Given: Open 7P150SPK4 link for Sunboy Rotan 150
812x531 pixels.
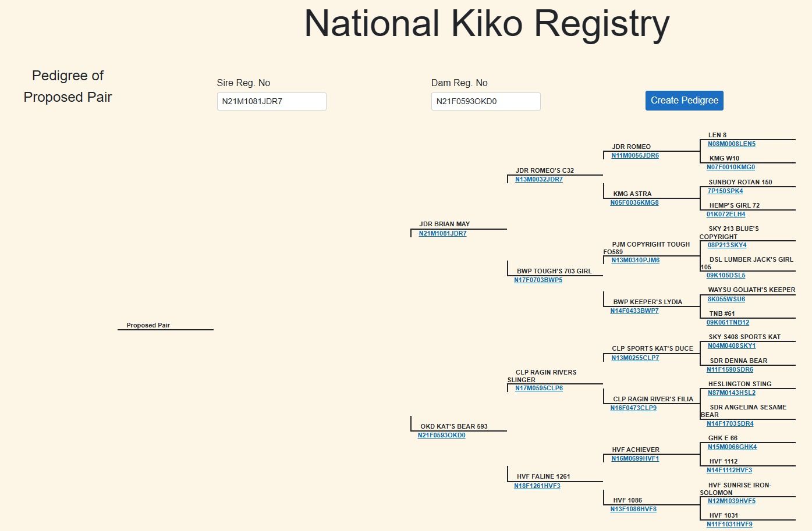Looking at the screenshot, I should coord(725,191).
